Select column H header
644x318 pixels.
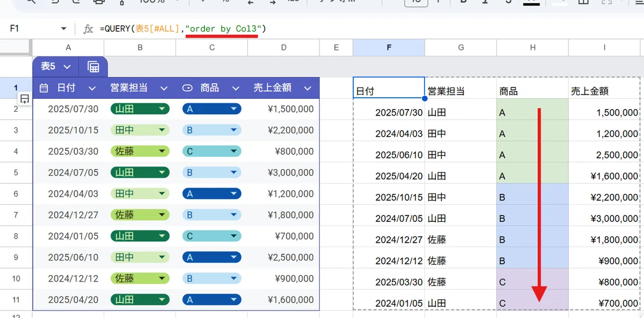click(533, 48)
